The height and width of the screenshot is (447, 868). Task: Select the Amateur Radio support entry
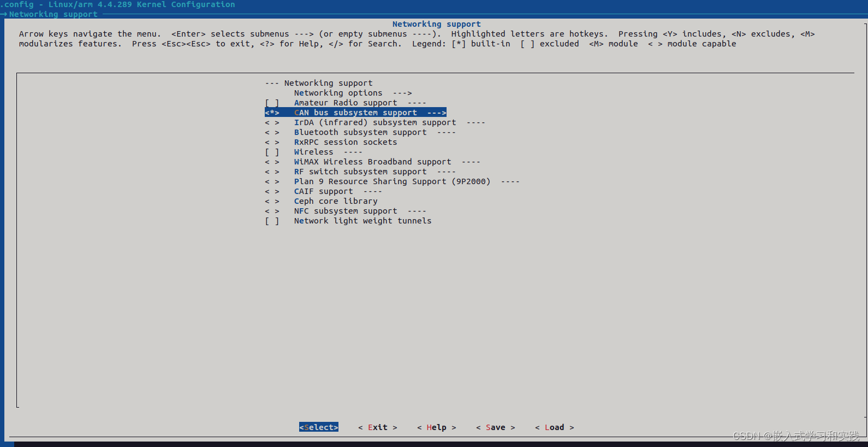pyautogui.click(x=346, y=103)
